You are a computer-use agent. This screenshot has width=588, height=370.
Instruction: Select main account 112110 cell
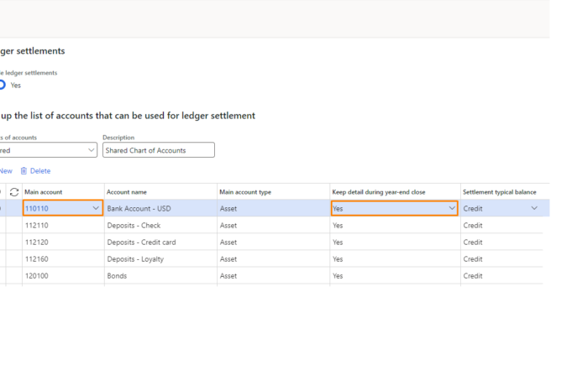coord(63,225)
